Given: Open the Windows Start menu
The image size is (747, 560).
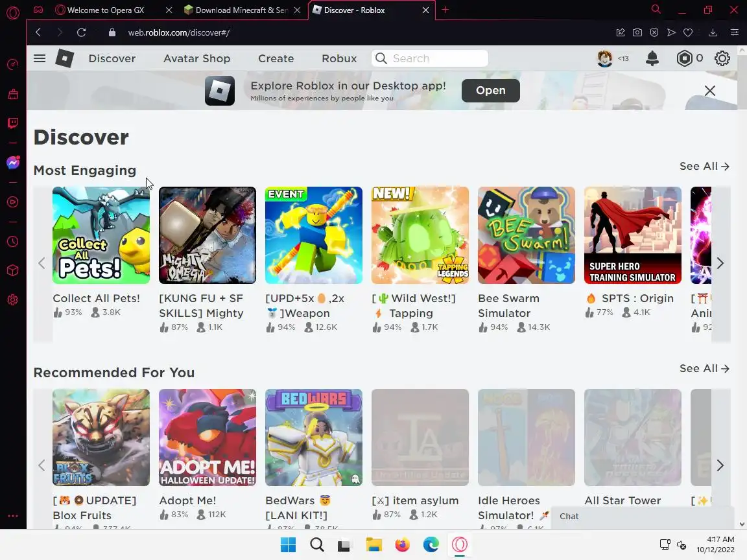Looking at the screenshot, I should pyautogui.click(x=288, y=544).
